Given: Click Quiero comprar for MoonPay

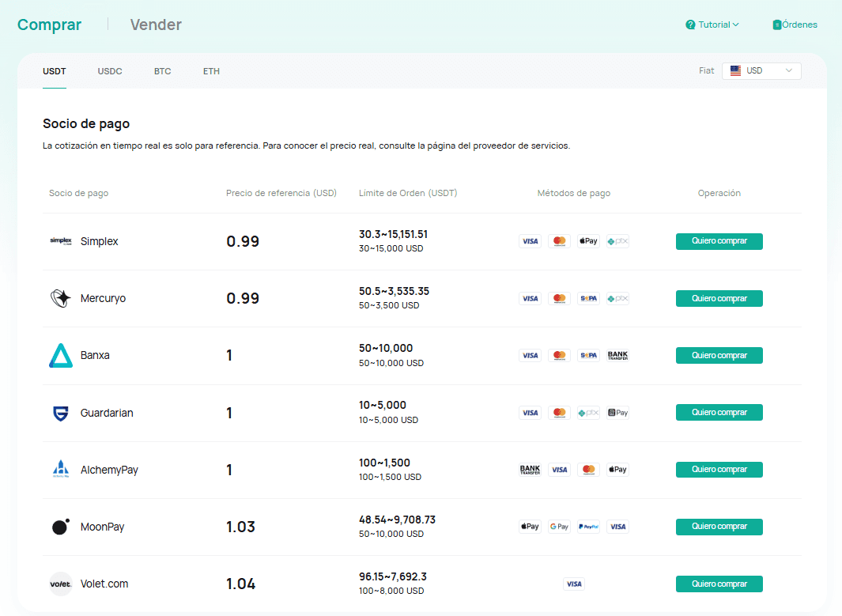Looking at the screenshot, I should 719,527.
